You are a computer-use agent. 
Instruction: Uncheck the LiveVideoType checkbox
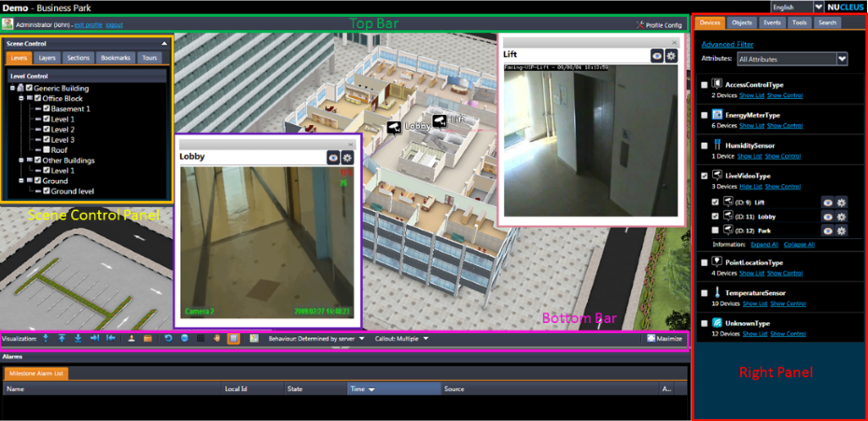[704, 175]
